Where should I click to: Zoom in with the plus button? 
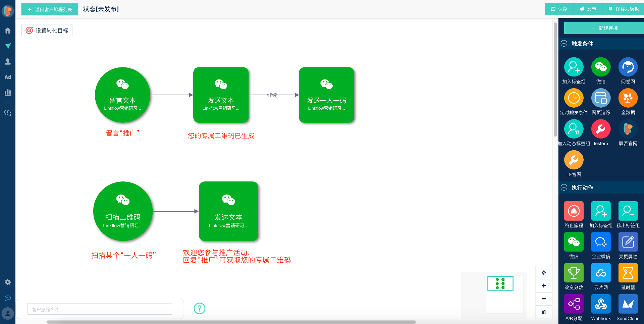(x=544, y=286)
